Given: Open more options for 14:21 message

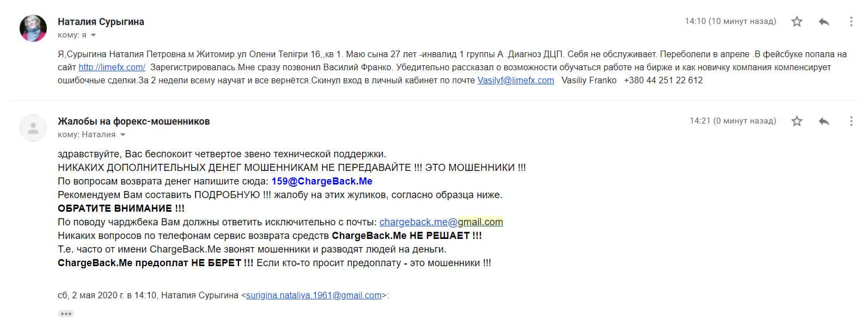Looking at the screenshot, I should pyautogui.click(x=851, y=121).
